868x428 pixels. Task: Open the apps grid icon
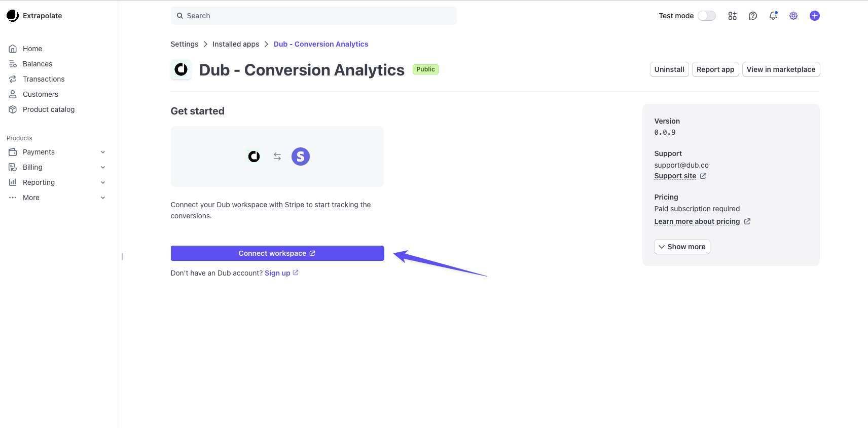coord(733,16)
